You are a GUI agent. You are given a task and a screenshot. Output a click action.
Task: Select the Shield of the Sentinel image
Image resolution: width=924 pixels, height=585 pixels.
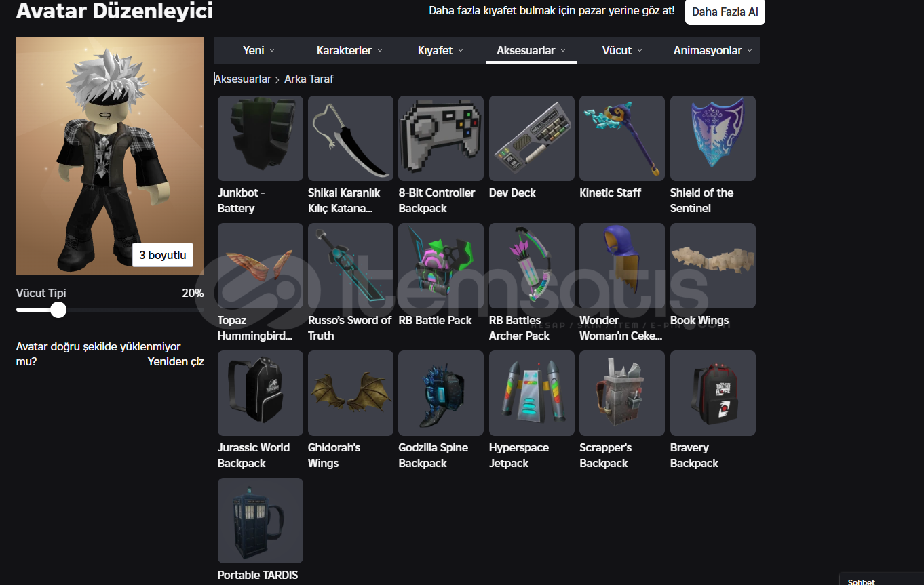click(x=713, y=138)
